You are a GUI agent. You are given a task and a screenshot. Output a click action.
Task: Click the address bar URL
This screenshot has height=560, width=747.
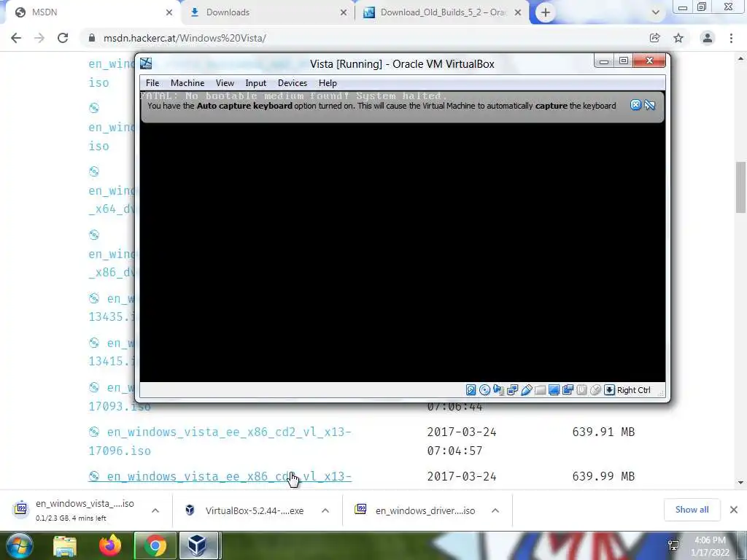pos(185,38)
